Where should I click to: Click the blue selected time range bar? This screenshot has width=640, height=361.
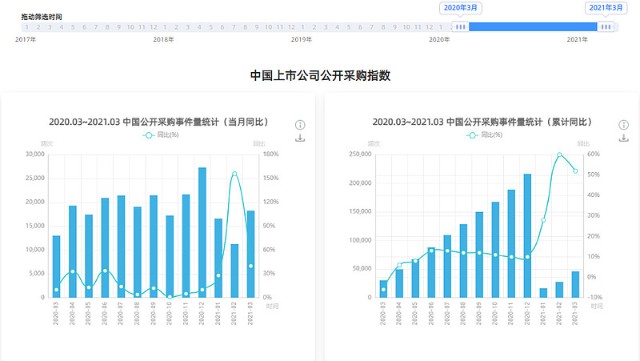click(533, 27)
